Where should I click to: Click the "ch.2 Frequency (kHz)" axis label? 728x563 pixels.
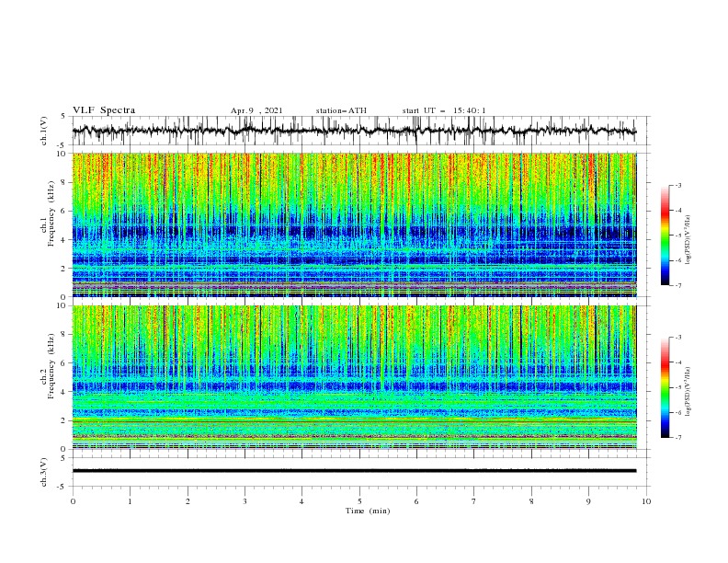(x=49, y=366)
